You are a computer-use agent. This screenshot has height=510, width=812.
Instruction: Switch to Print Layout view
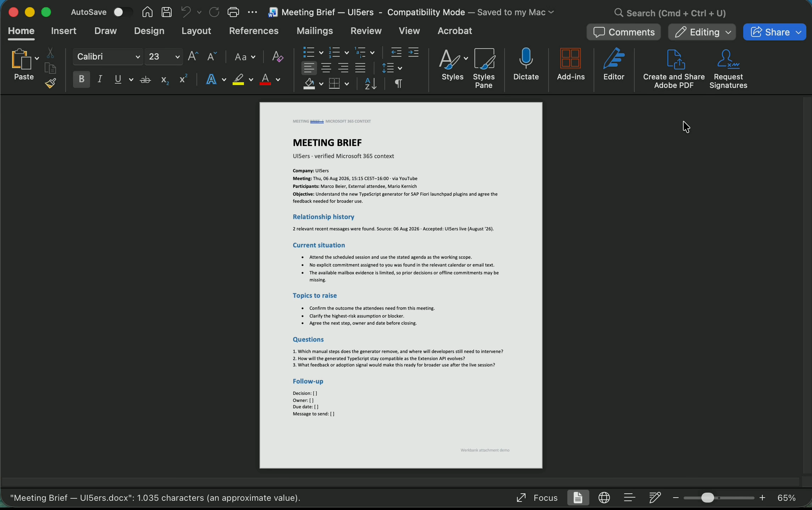(578, 498)
